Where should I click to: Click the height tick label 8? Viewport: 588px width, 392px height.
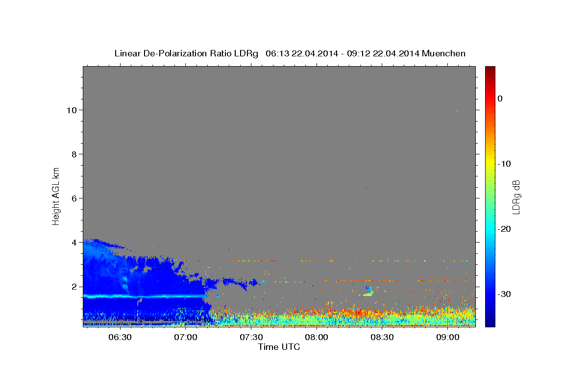(74, 154)
